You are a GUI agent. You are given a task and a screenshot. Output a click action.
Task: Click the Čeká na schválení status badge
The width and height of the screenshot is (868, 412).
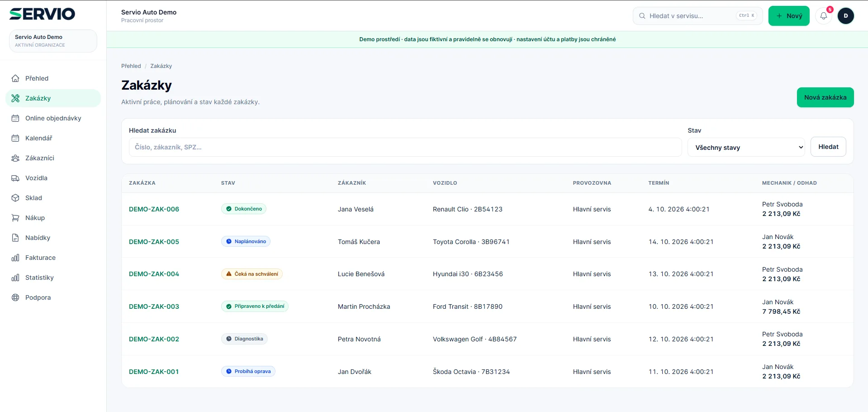click(252, 274)
